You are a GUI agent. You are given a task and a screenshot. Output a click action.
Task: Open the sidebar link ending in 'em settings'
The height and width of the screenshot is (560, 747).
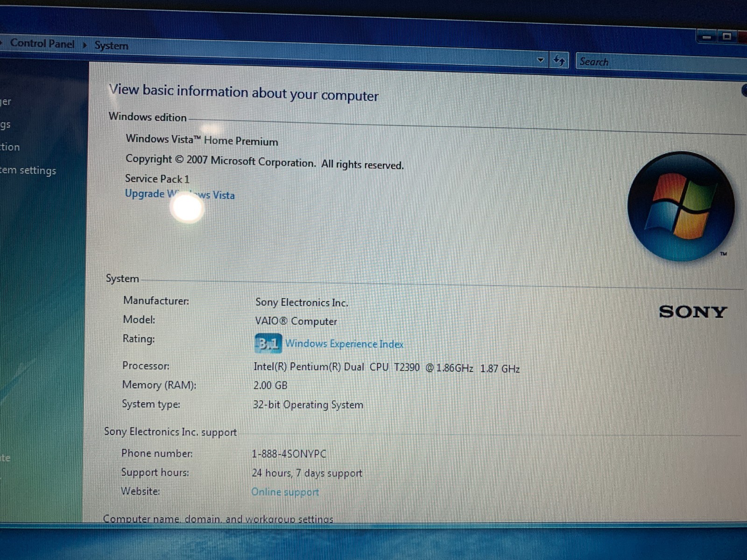[x=28, y=170]
